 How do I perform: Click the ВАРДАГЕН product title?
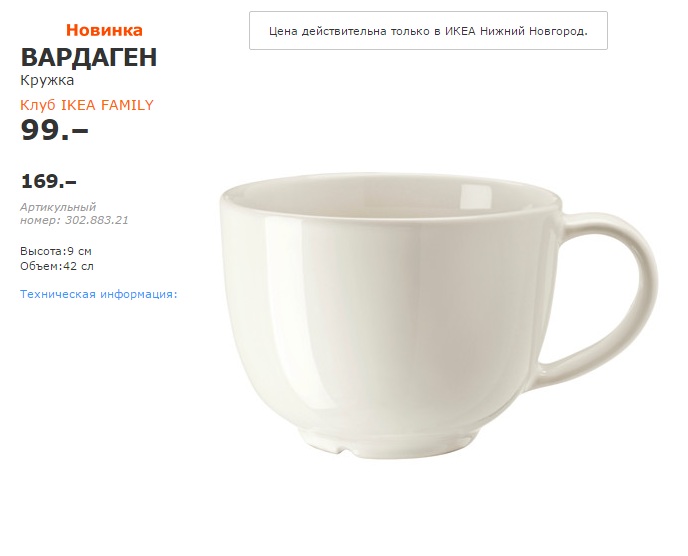[x=89, y=57]
